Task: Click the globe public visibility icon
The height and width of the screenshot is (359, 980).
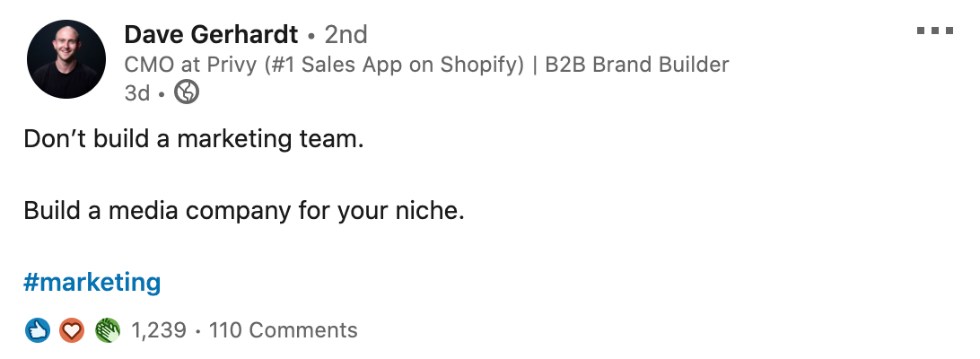Action: pyautogui.click(x=187, y=92)
